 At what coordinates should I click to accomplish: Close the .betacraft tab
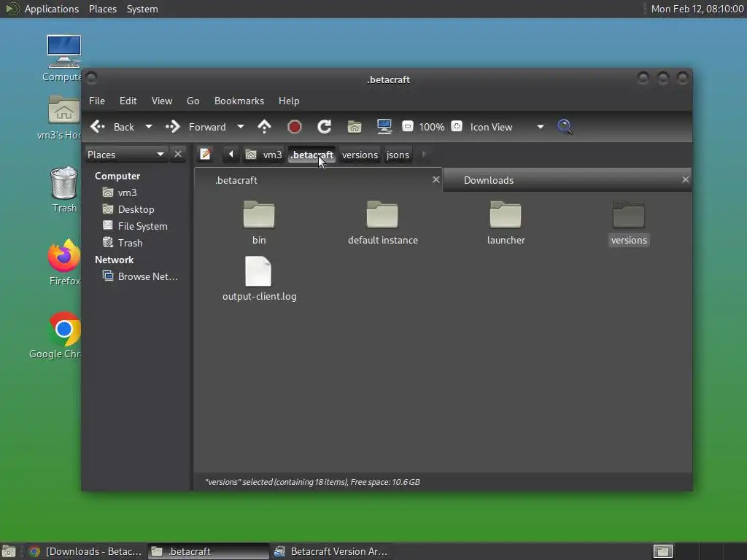[436, 179]
